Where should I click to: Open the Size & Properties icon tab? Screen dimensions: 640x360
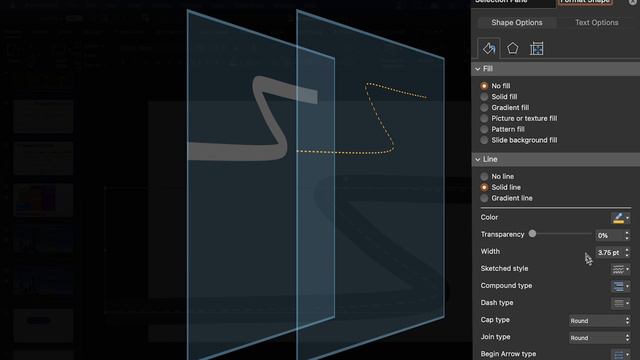click(x=536, y=49)
